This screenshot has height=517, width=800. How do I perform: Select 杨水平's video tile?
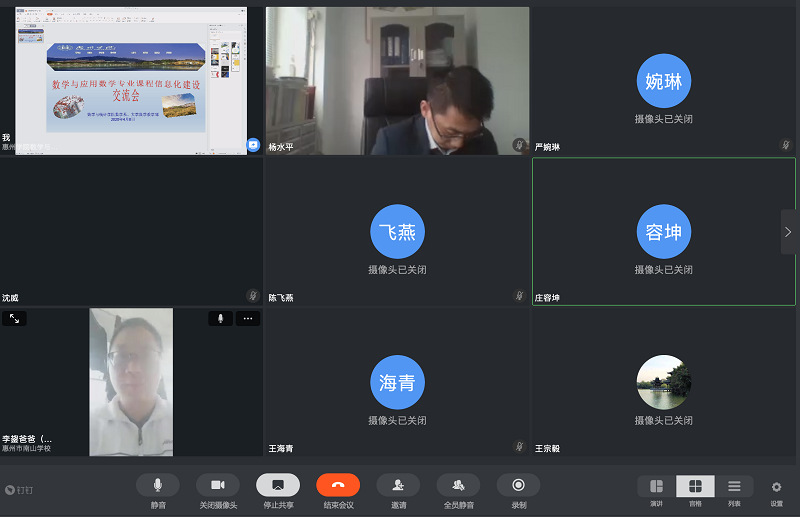(397, 81)
